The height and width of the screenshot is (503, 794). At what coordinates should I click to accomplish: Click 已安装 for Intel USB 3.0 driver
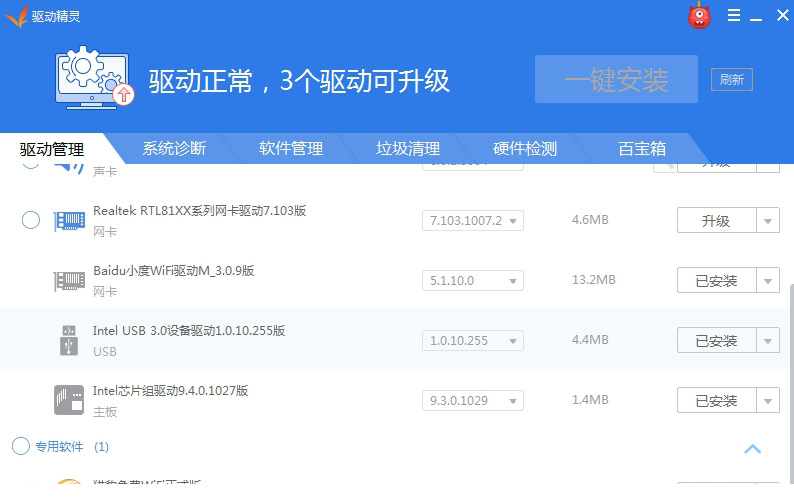pyautogui.click(x=717, y=340)
